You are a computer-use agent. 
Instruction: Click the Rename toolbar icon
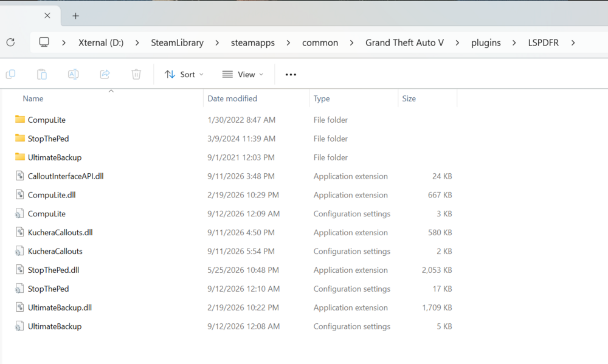pyautogui.click(x=74, y=74)
